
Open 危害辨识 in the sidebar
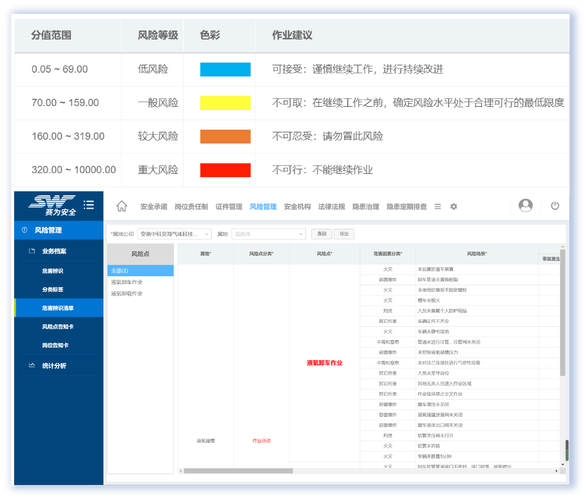coord(52,271)
